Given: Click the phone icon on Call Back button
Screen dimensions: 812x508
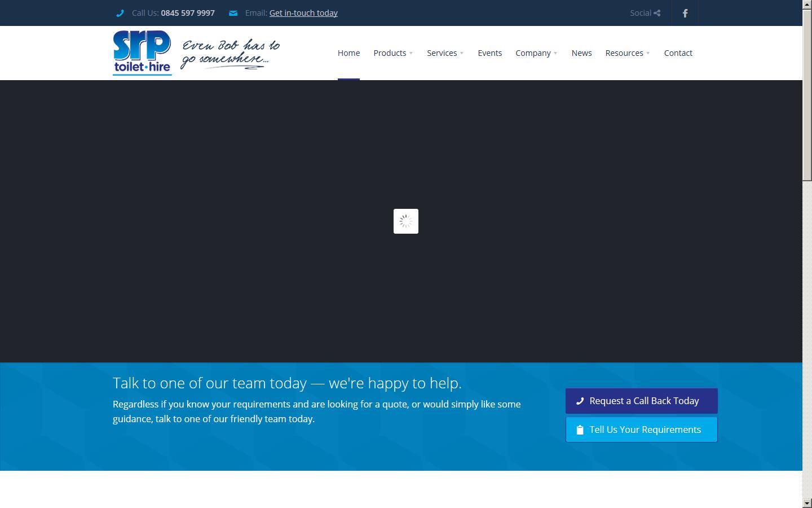Looking at the screenshot, I should 580,401.
